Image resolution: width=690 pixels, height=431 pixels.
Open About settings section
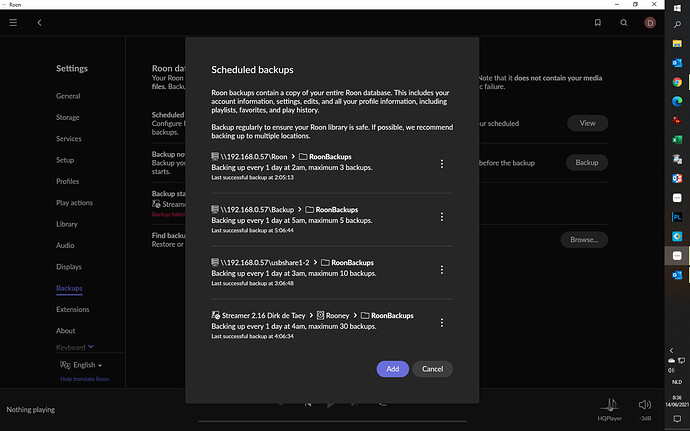(66, 331)
